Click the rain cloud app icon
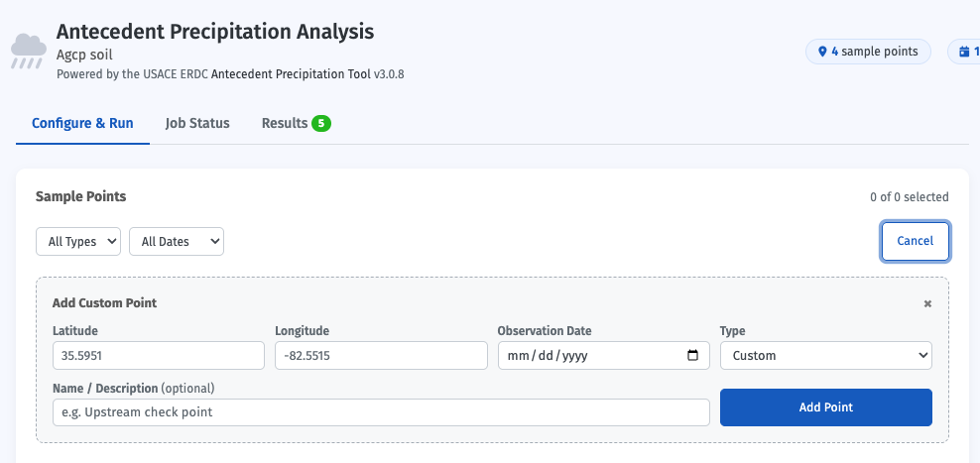The width and height of the screenshot is (980, 463). tap(28, 52)
